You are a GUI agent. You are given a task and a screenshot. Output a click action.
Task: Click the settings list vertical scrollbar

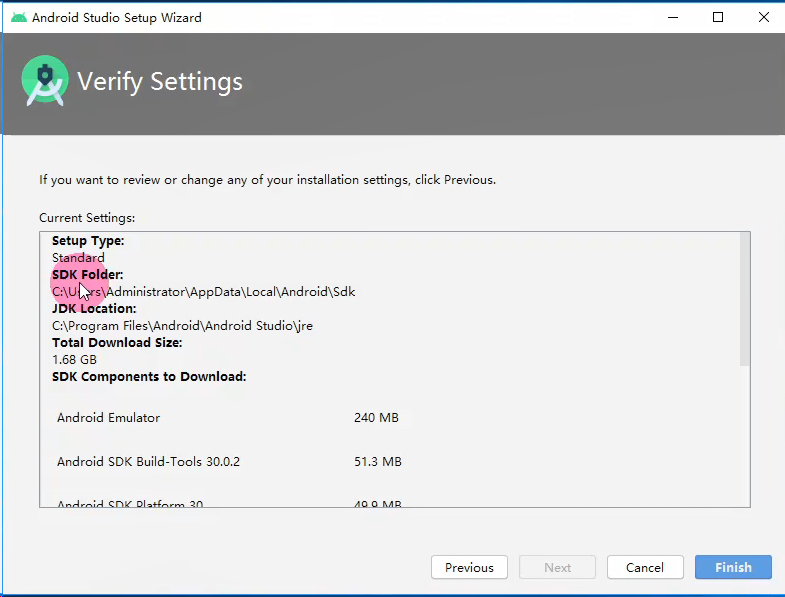744,300
